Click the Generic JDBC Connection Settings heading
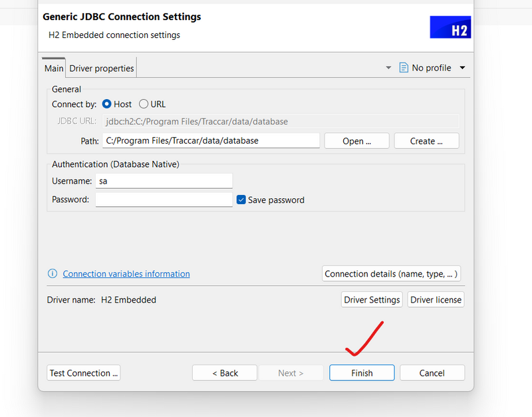Image resolution: width=532 pixels, height=417 pixels. click(x=122, y=17)
